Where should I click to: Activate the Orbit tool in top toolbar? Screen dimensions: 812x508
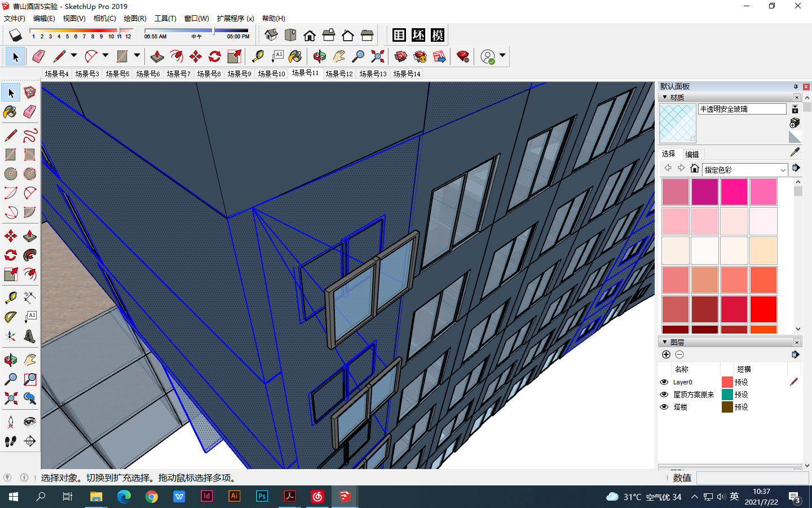pyautogui.click(x=319, y=56)
